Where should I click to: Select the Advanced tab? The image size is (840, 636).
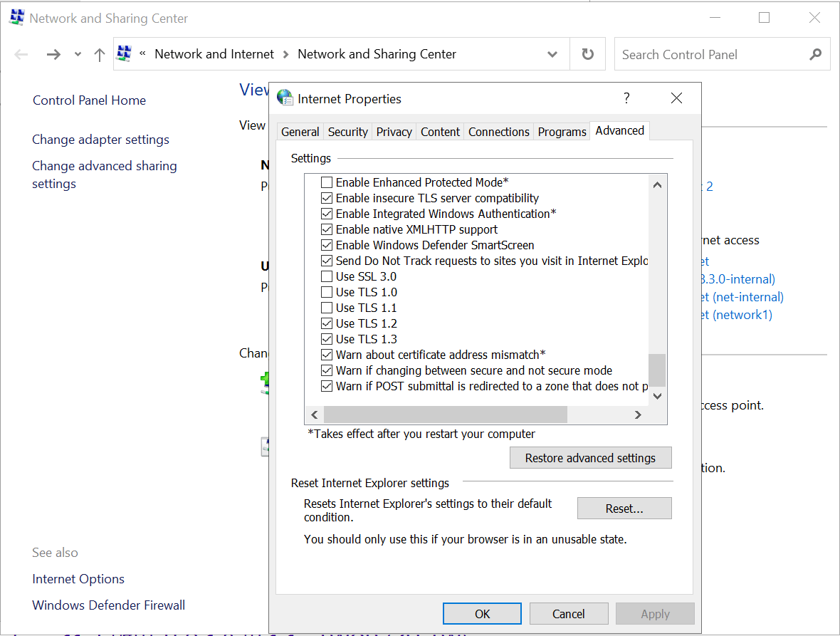(x=620, y=131)
